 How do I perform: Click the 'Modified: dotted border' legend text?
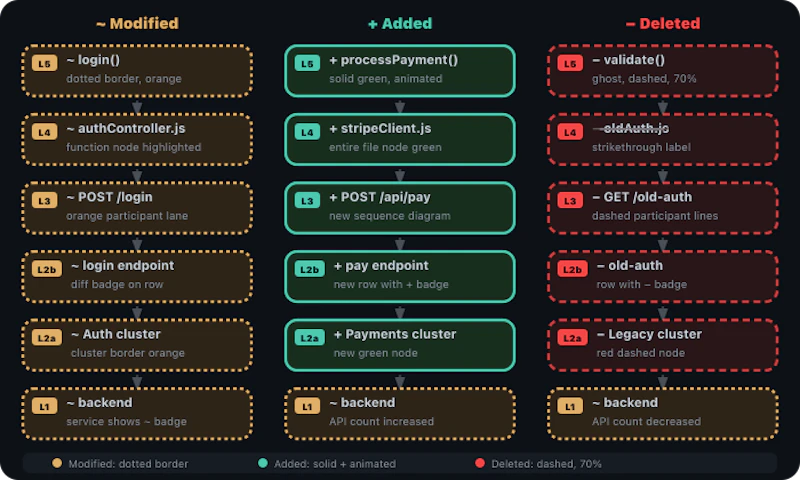click(128, 464)
